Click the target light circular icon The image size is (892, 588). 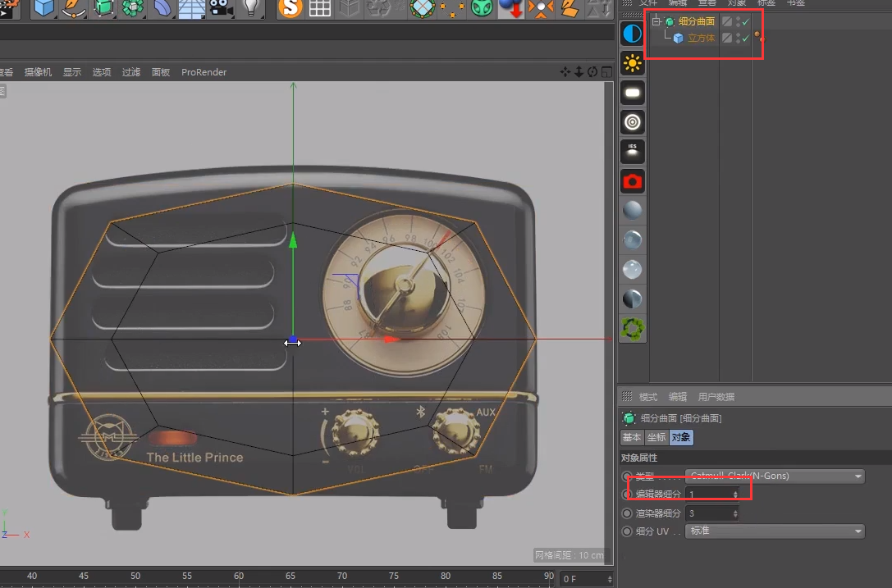632,122
